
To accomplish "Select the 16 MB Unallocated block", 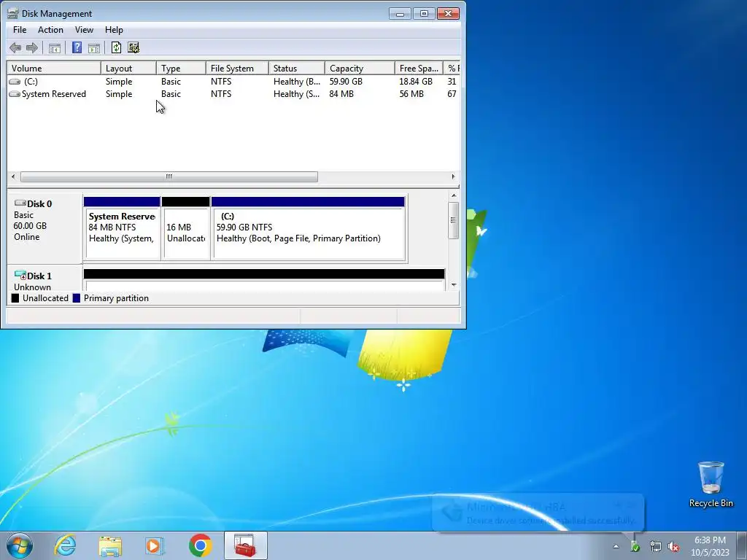I will pos(186,228).
